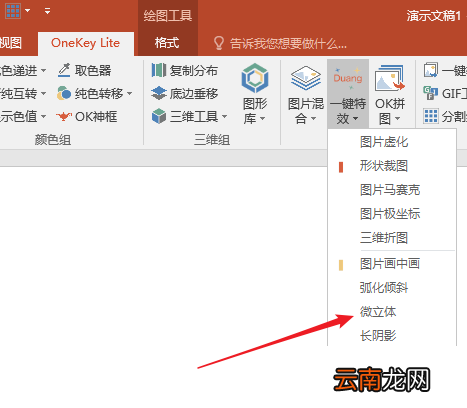The height and width of the screenshot is (408, 467).
Task: Click the 分割 grid icon
Action: pos(430,116)
